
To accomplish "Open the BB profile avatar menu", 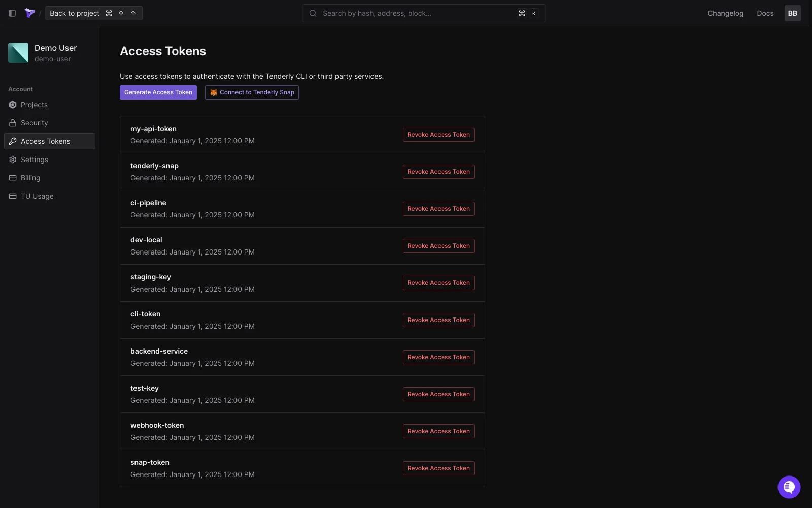I will pyautogui.click(x=792, y=13).
